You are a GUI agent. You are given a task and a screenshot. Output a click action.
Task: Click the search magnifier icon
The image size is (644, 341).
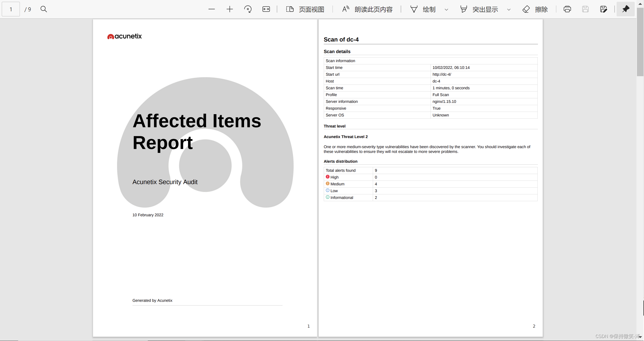click(x=43, y=9)
